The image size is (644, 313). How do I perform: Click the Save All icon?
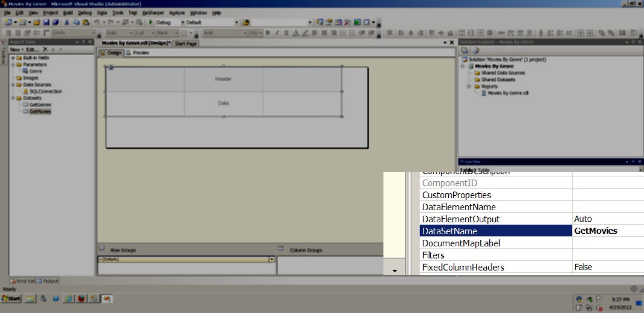coord(56,23)
